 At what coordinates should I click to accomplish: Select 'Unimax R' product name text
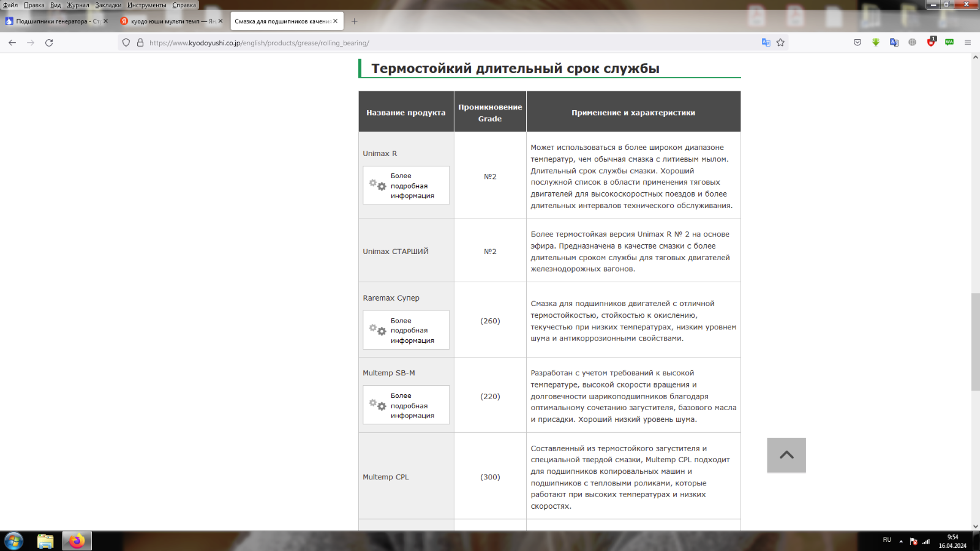tap(380, 154)
